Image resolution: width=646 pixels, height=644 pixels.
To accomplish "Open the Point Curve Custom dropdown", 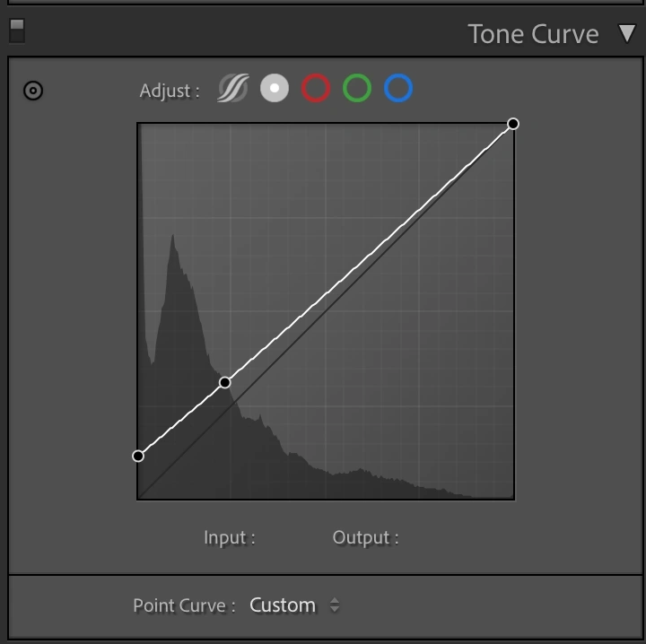I will click(x=283, y=605).
